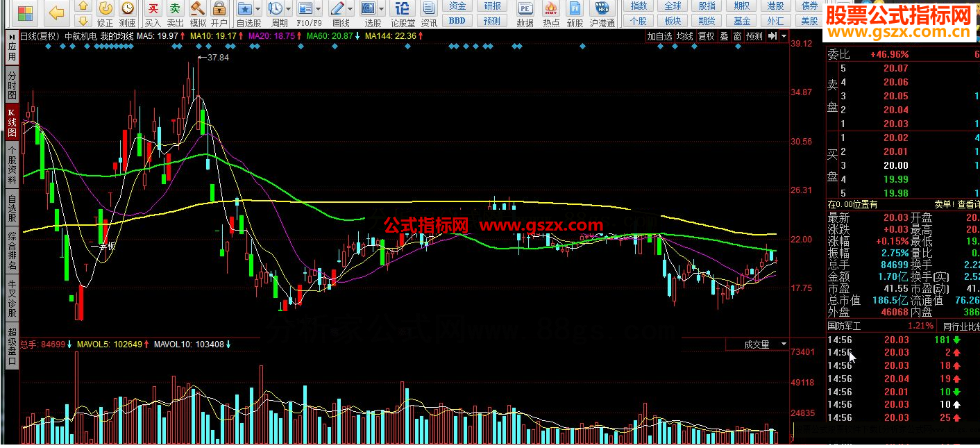Open the 自选股 sidebar tab
Image resolution: width=980 pixels, height=448 pixels.
coord(12,208)
